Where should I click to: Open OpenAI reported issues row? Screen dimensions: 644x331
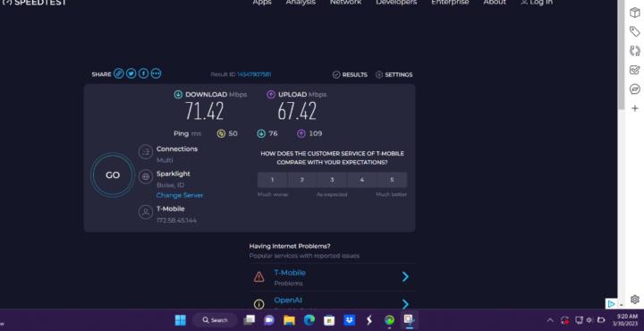[332, 301]
